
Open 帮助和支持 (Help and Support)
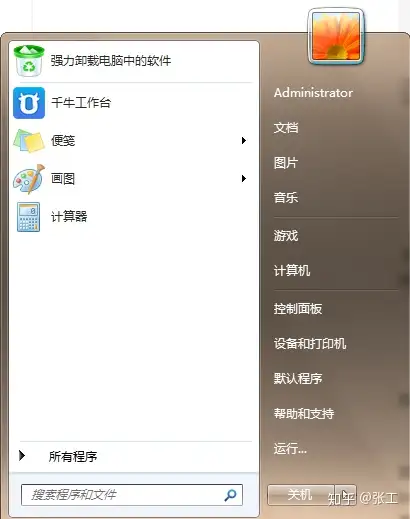click(304, 414)
